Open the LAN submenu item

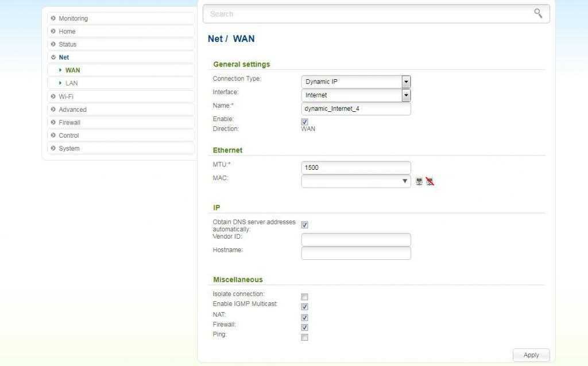pyautogui.click(x=71, y=83)
